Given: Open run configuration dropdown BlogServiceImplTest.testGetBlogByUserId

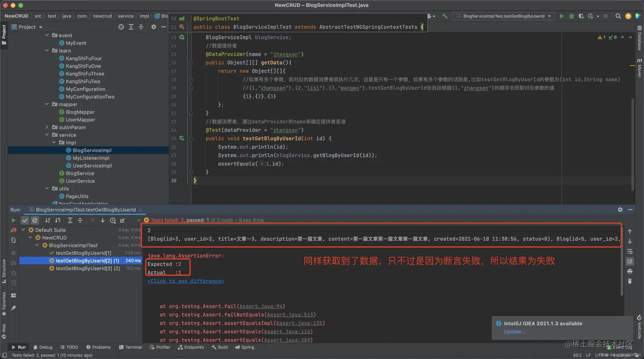Looking at the screenshot, I should pyautogui.click(x=503, y=16).
